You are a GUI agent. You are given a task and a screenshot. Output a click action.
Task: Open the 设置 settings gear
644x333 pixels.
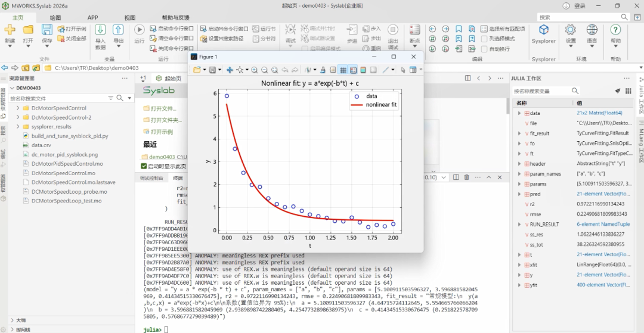coord(571,30)
